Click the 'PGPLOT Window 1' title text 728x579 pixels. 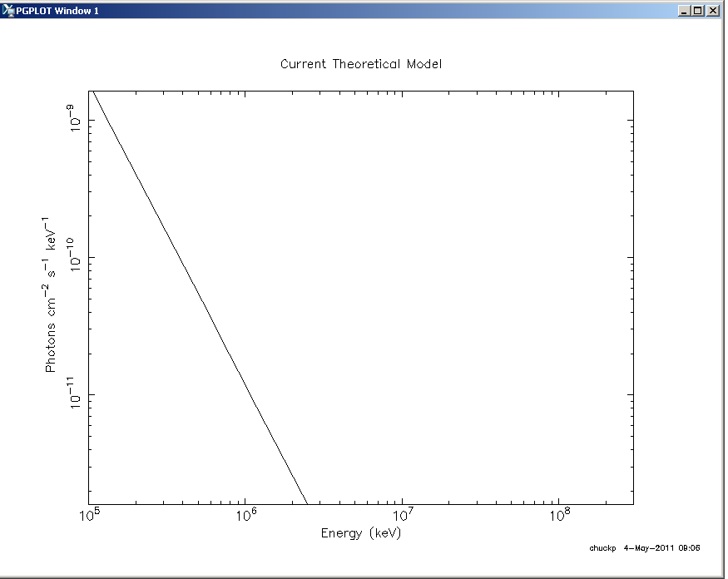[x=57, y=11]
